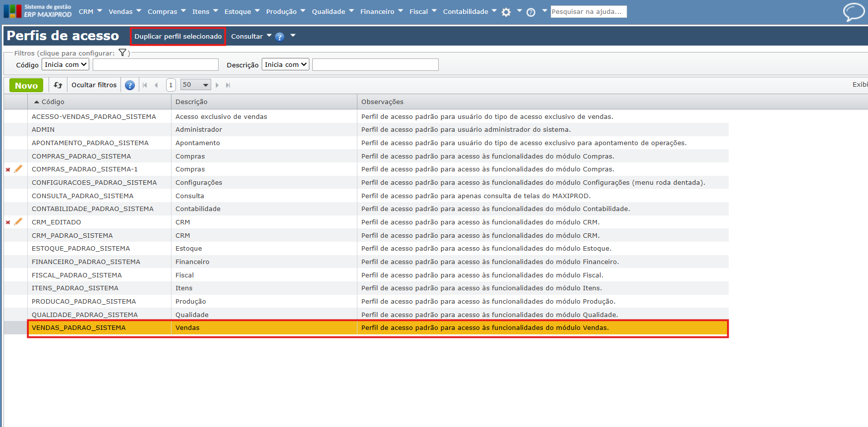The height and width of the screenshot is (427, 868).
Task: Select QUALIDADE_PADRAO_SISTEMA row
Action: pyautogui.click(x=366, y=315)
